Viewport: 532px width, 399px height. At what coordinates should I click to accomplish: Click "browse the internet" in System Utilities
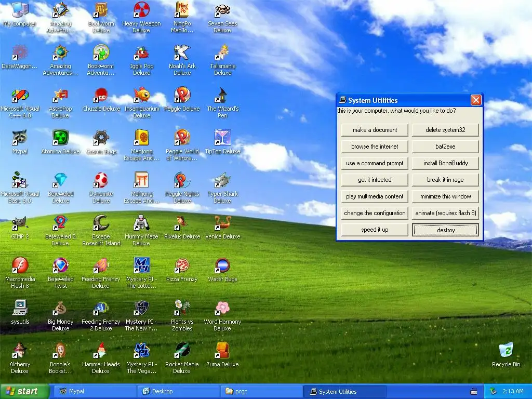(375, 147)
